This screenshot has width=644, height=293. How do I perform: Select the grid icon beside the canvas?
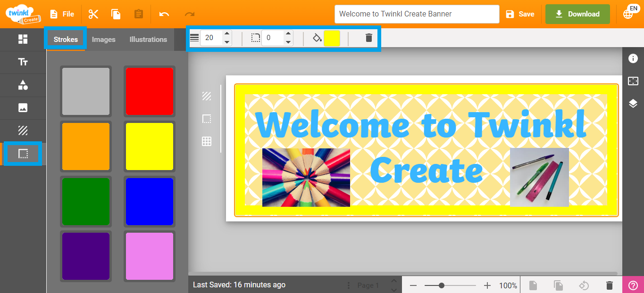point(206,141)
